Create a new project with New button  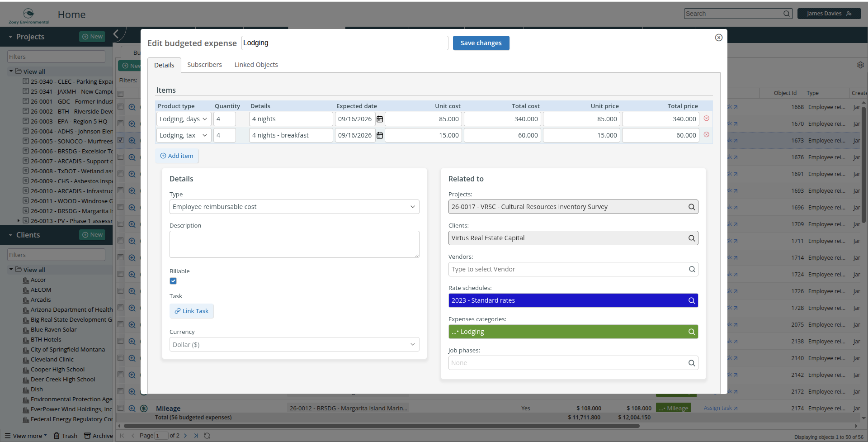92,37
